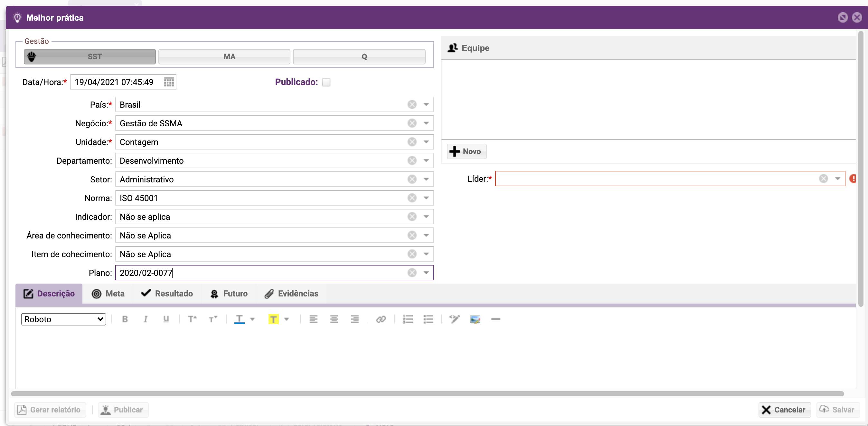Toggle italic formatting in the editor
The height and width of the screenshot is (426, 868).
point(145,319)
